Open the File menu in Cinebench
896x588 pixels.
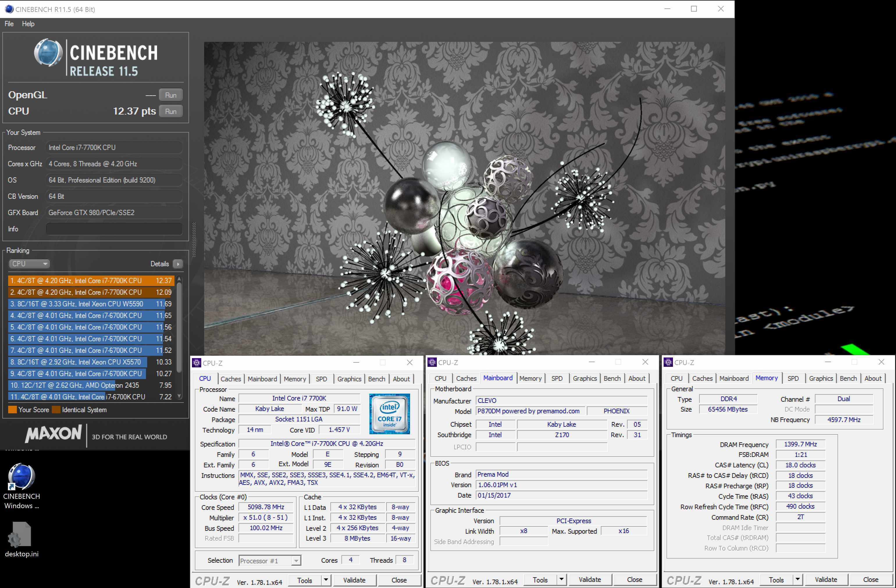click(9, 24)
